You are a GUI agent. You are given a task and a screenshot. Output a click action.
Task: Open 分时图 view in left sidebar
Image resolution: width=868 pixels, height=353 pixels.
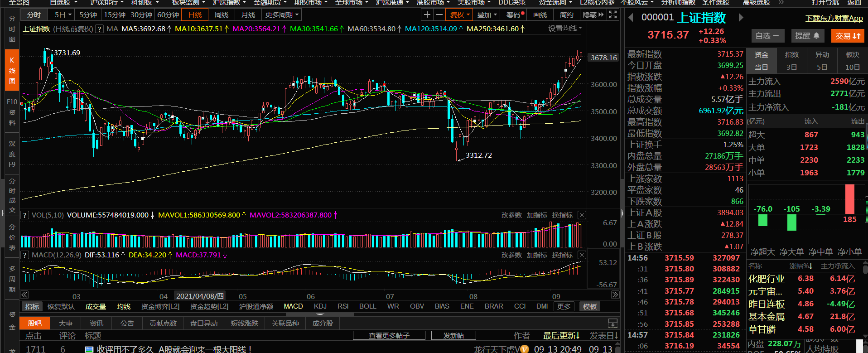pos(12,29)
